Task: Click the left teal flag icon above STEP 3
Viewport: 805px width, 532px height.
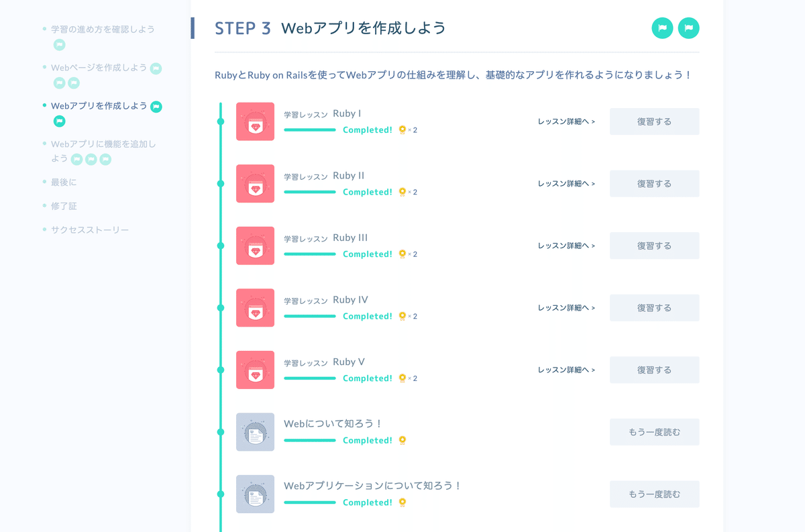Action: click(x=662, y=29)
